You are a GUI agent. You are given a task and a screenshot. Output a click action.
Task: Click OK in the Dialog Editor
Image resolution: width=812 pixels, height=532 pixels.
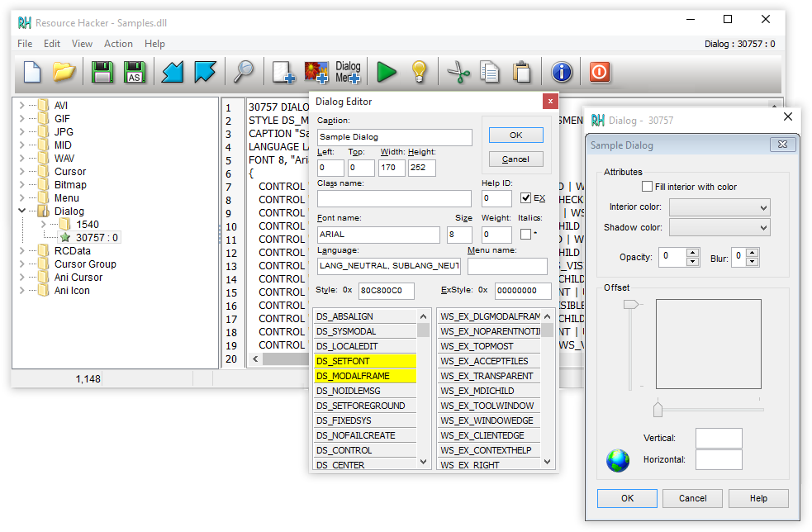515,135
